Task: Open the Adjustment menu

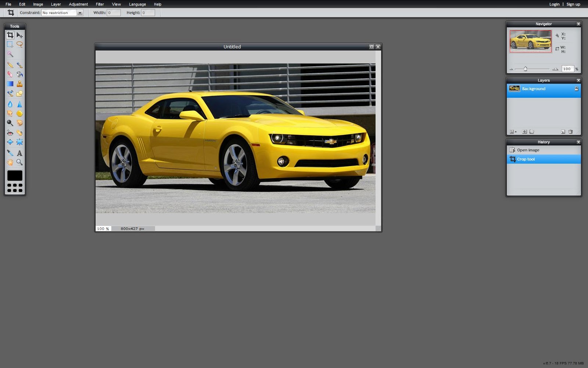Action: click(78, 4)
